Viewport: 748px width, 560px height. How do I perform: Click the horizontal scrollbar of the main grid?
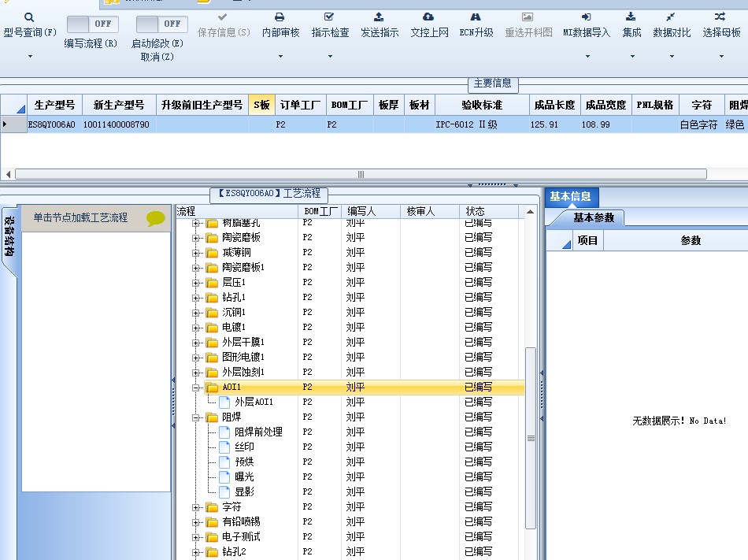pos(361,174)
